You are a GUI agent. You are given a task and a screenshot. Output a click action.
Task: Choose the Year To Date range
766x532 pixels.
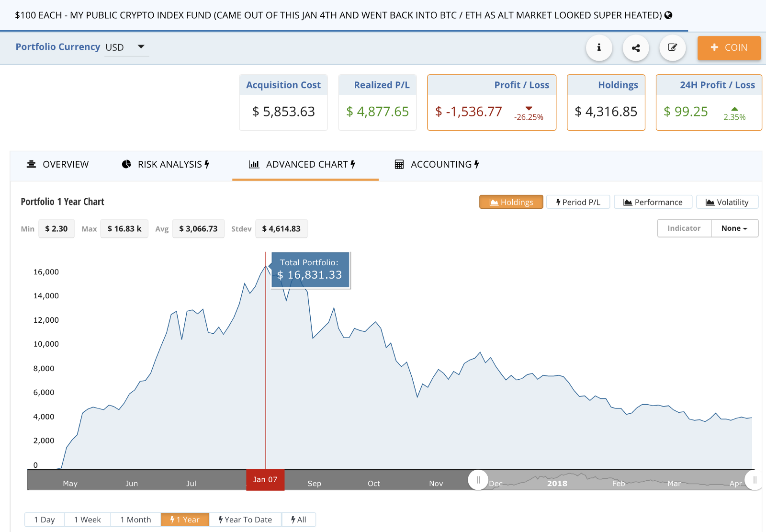point(245,520)
